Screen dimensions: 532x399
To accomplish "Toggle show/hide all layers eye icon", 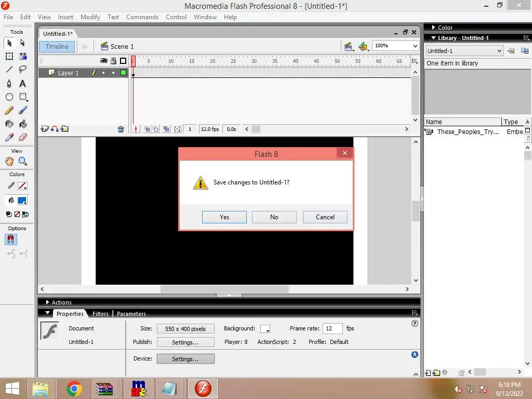I will (x=103, y=61).
